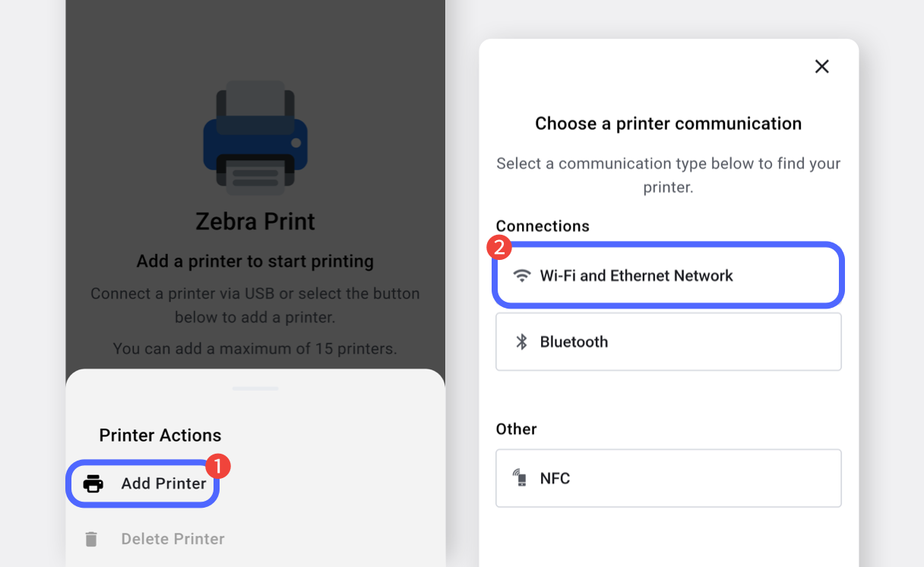Tap the Add Printer label
This screenshot has height=567, width=924.
tap(163, 483)
